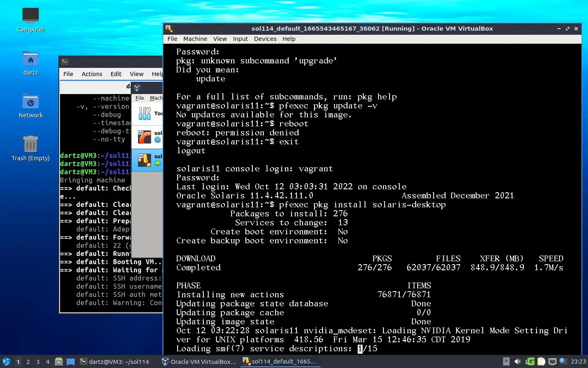Click 'solaris11 console login: vagrant' line
Image resolution: width=588 pixels, height=368 pixels.
[x=255, y=169]
